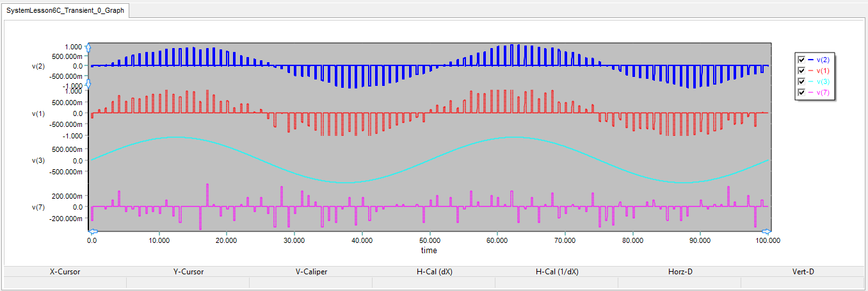This screenshot has width=868, height=291.
Task: Toggle the v(2) trace checkbox
Action: click(x=801, y=59)
